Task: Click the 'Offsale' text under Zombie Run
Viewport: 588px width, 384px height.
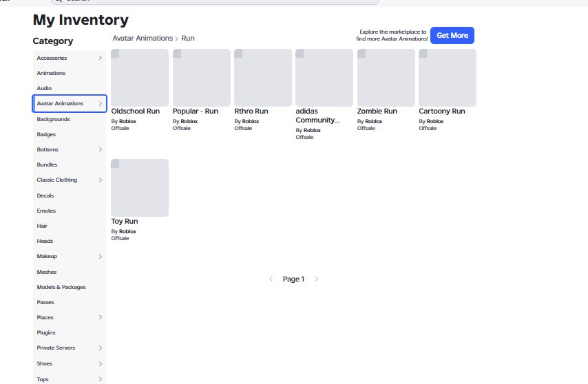Action: tap(366, 128)
